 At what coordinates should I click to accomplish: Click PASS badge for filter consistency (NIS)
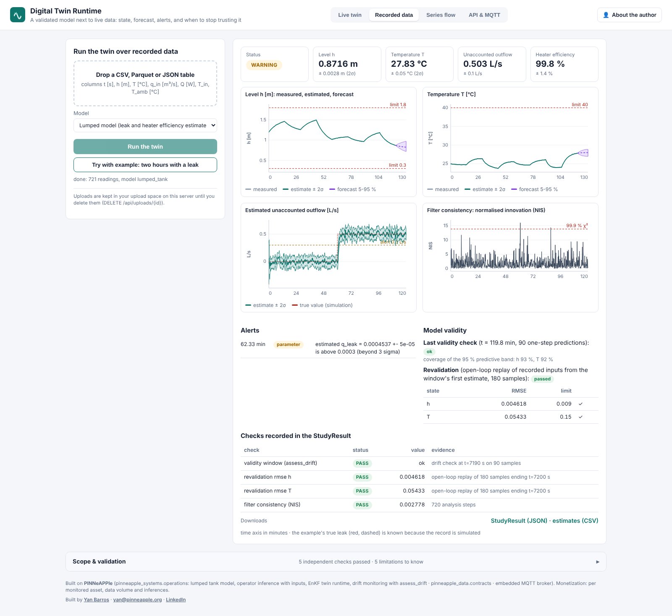pyautogui.click(x=362, y=505)
